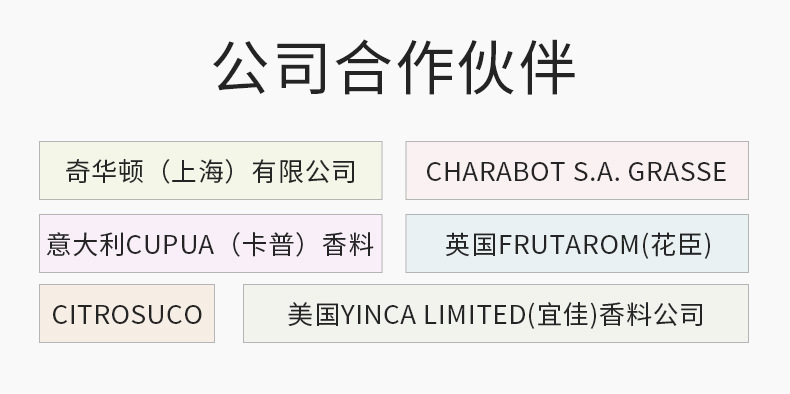
Task: Click the '(花臣)' label in the blue box
Action: pos(676,245)
